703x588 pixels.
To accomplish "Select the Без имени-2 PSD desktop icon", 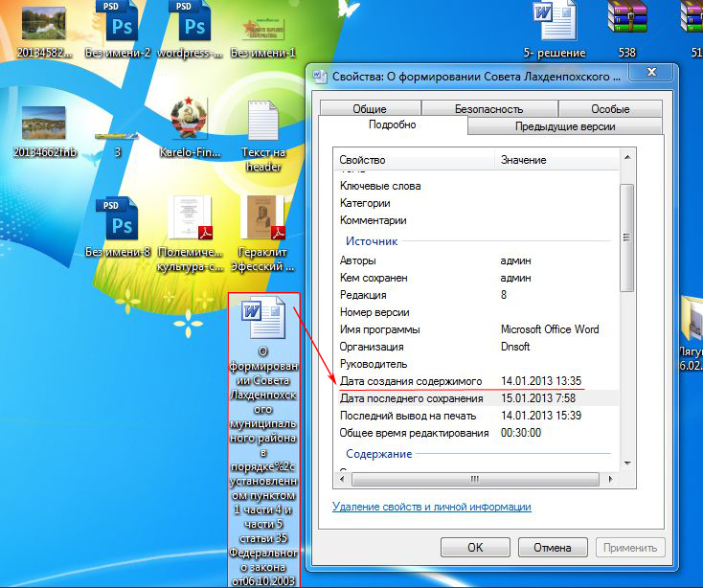I will point(119,21).
